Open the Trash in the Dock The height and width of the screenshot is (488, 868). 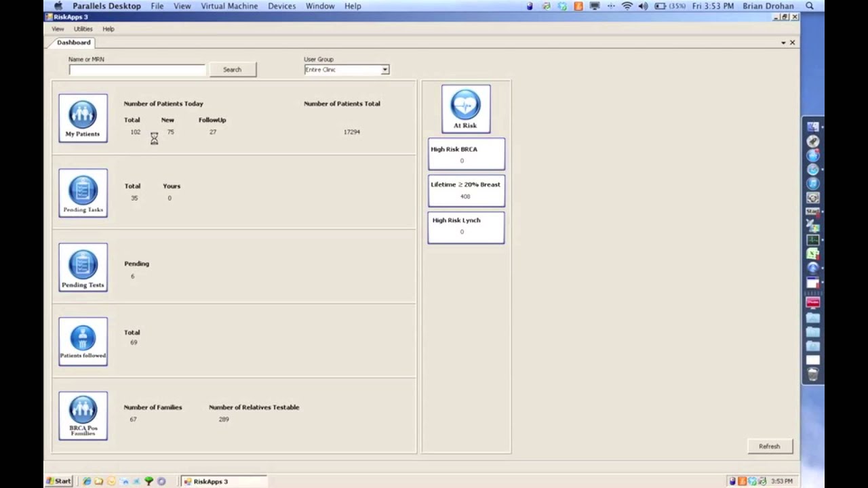tap(812, 374)
